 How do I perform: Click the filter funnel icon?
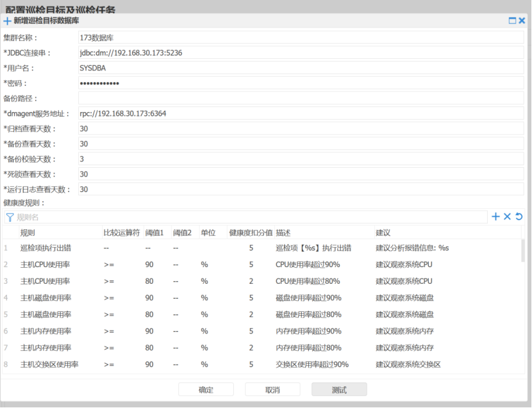(x=10, y=217)
